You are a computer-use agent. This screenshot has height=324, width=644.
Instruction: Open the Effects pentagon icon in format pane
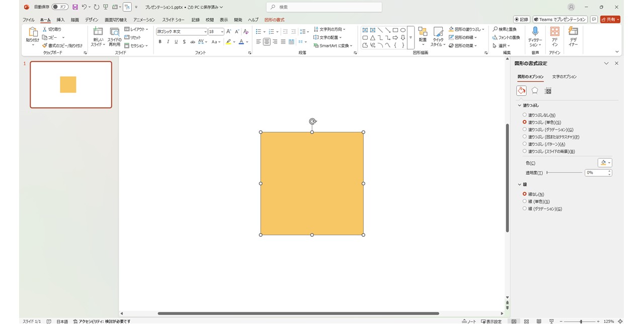(x=535, y=91)
